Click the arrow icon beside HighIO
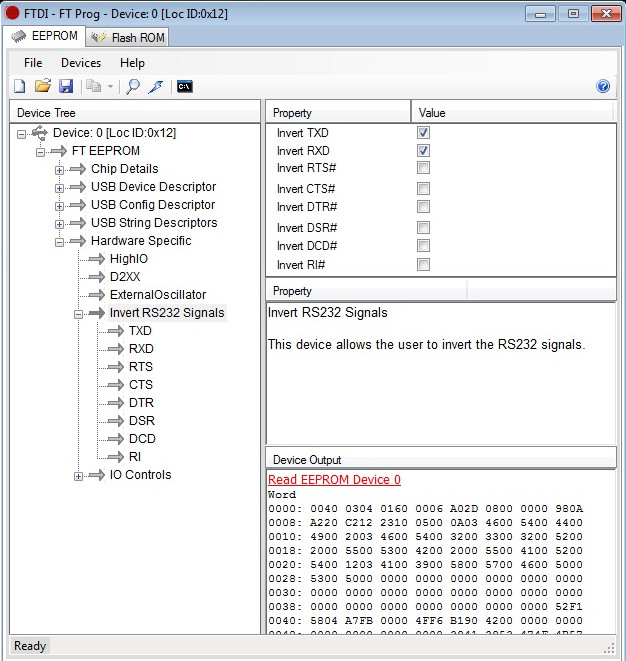Screen dimensions: 626x661 [x=97, y=258]
